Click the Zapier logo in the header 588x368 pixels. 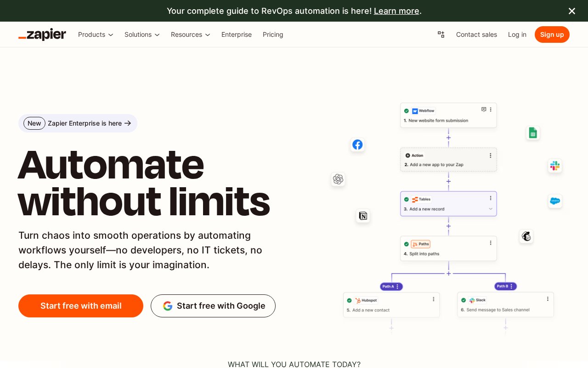pos(42,34)
